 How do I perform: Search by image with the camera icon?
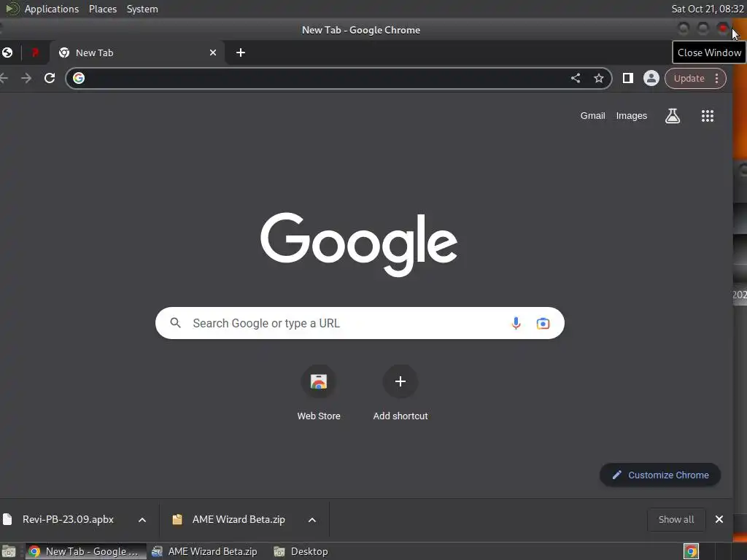tap(543, 323)
